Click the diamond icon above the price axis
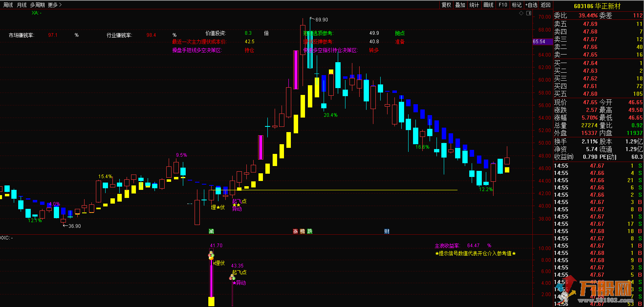 click(x=521, y=13)
